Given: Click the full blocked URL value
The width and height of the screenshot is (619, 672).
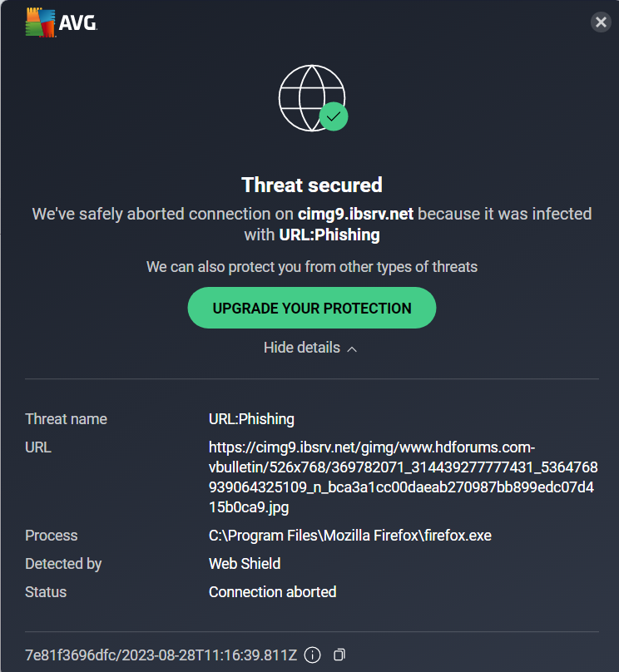Looking at the screenshot, I should (x=403, y=477).
